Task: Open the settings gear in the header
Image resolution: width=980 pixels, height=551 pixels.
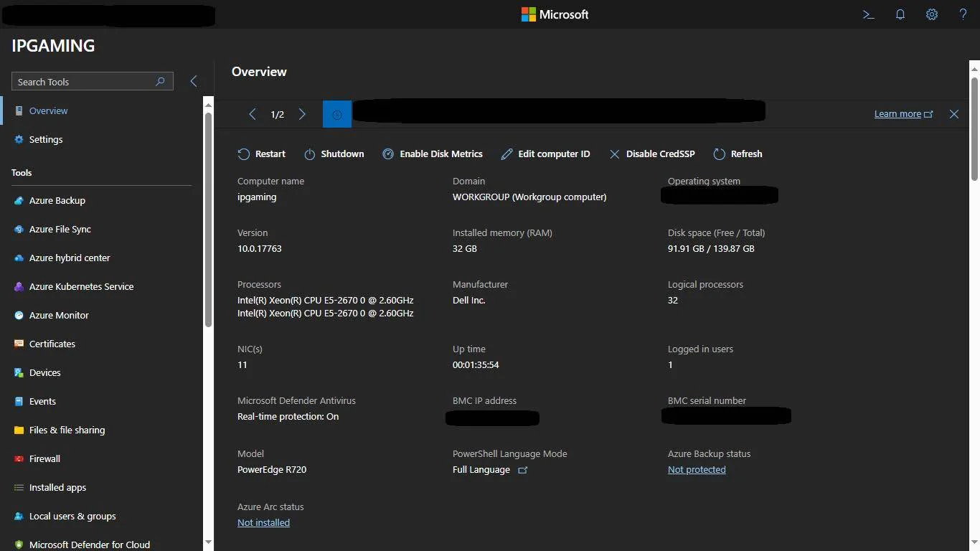Action: [932, 14]
